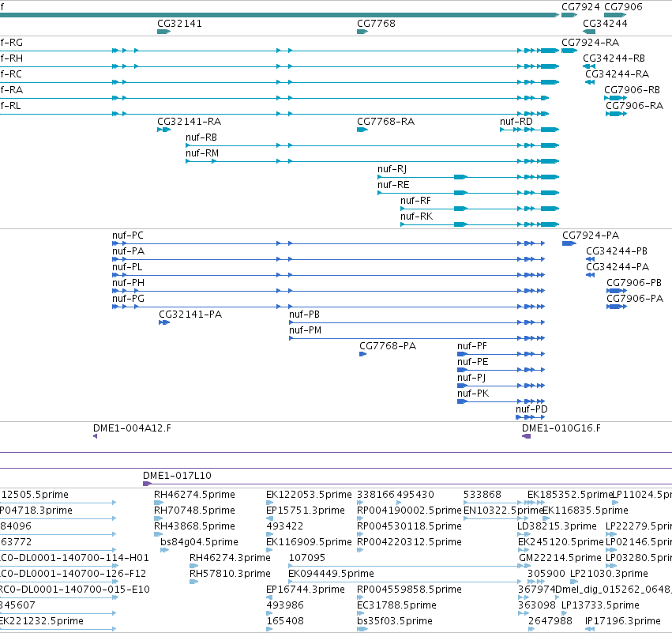Select the CG7906-PB protein label
Viewport: 672px width, 633px height.
tap(634, 284)
